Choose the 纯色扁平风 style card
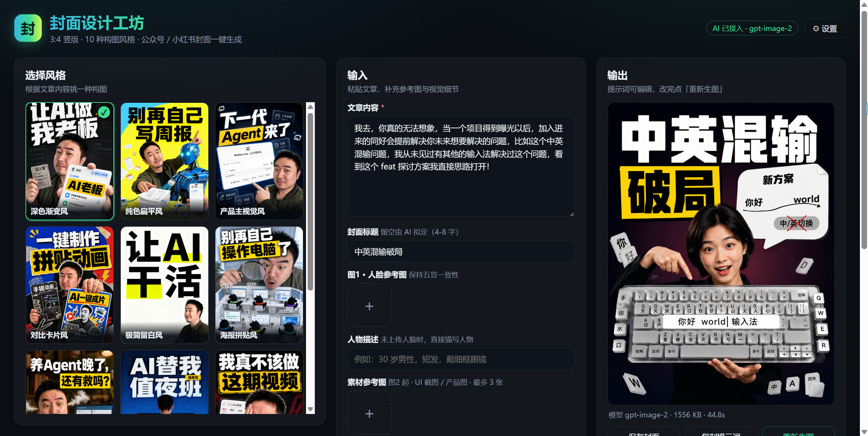The width and height of the screenshot is (868, 436). tap(164, 161)
